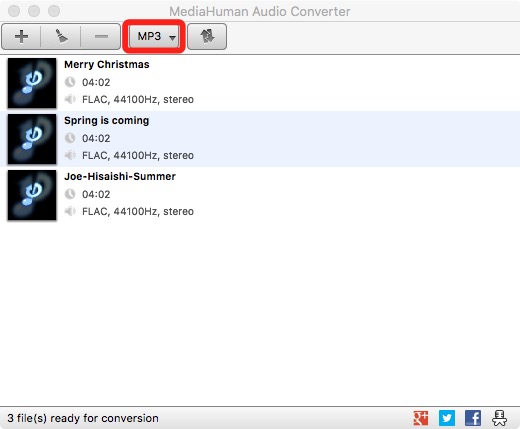Click the speaker icon in Merry Christmas row

coord(70,99)
